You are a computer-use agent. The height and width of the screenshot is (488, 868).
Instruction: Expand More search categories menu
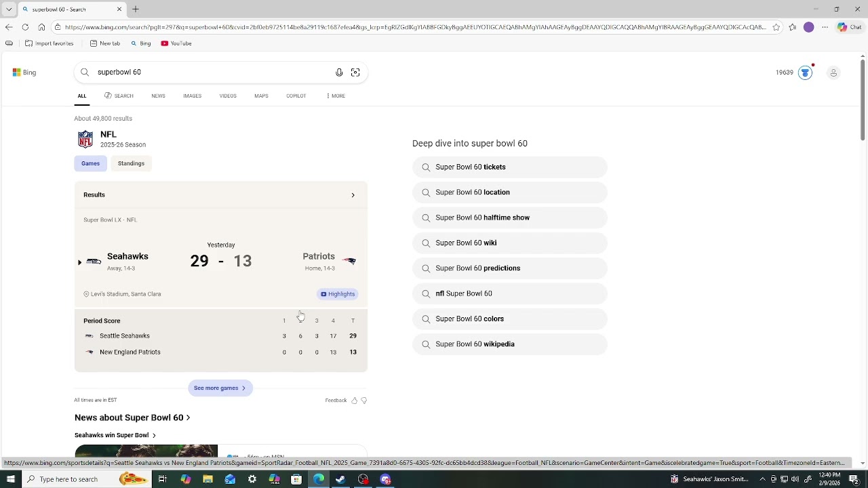[x=336, y=96]
